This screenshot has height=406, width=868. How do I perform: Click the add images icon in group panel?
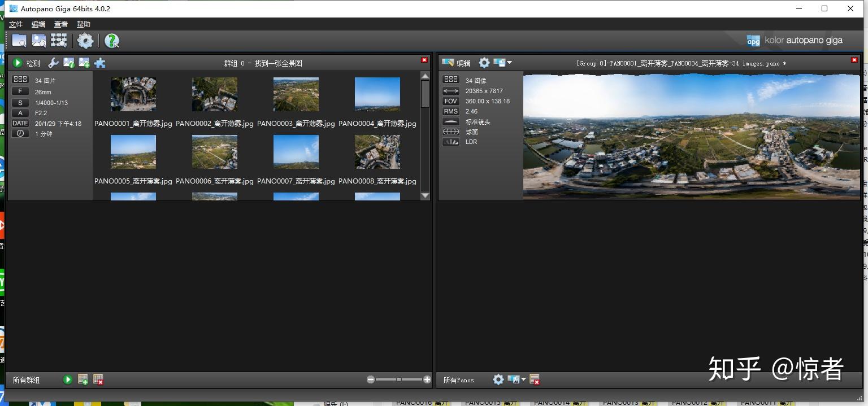pos(84,63)
